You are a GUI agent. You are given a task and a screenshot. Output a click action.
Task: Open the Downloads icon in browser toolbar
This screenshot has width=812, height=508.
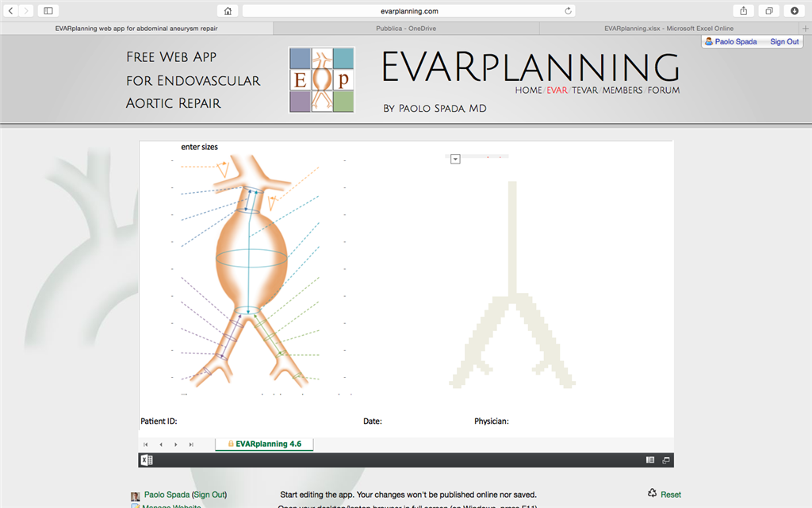[795, 10]
